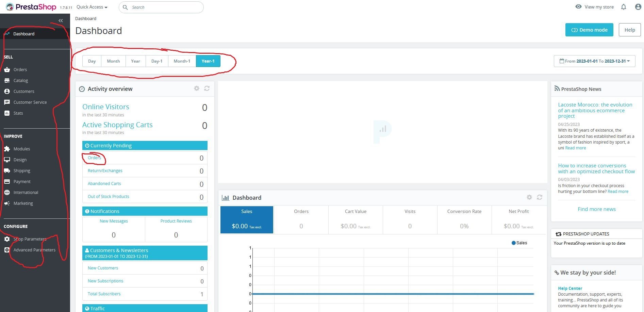This screenshot has width=644, height=312.
Task: Open Online Visitors link
Action: pos(106,107)
